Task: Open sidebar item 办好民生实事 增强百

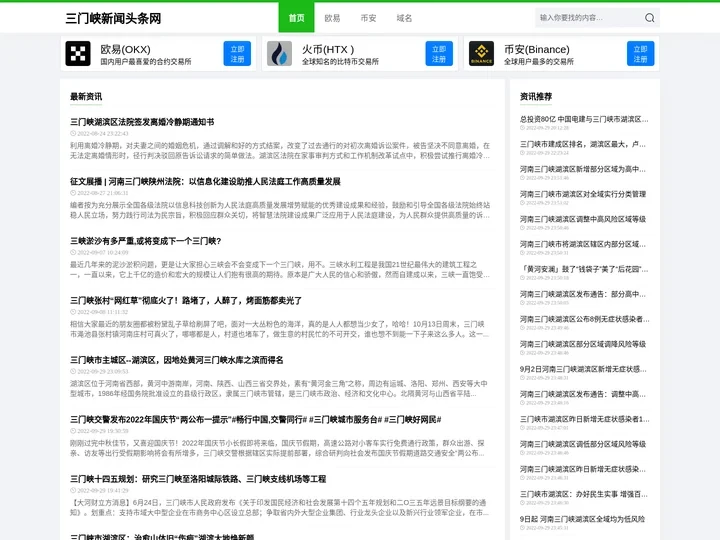Action: tap(584, 494)
